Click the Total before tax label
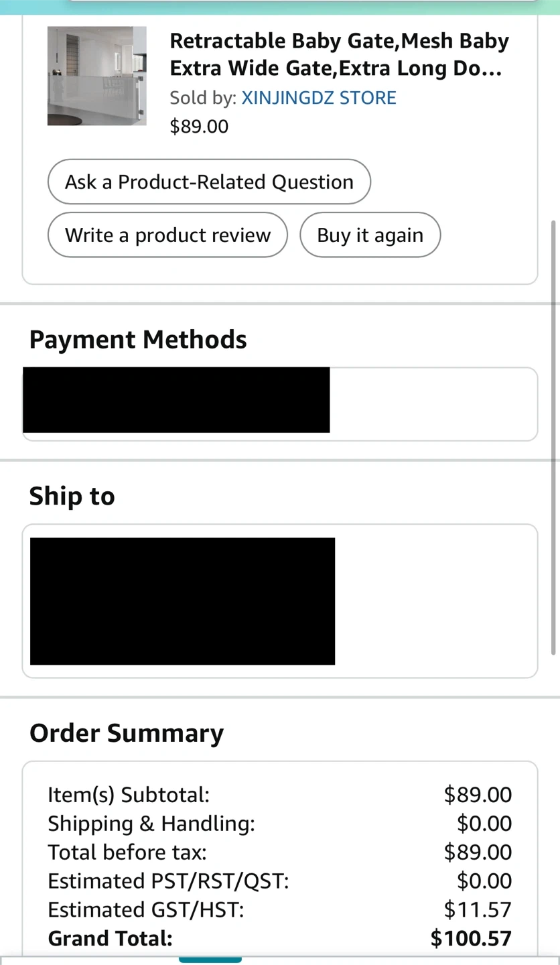The height and width of the screenshot is (965, 560). click(x=127, y=852)
